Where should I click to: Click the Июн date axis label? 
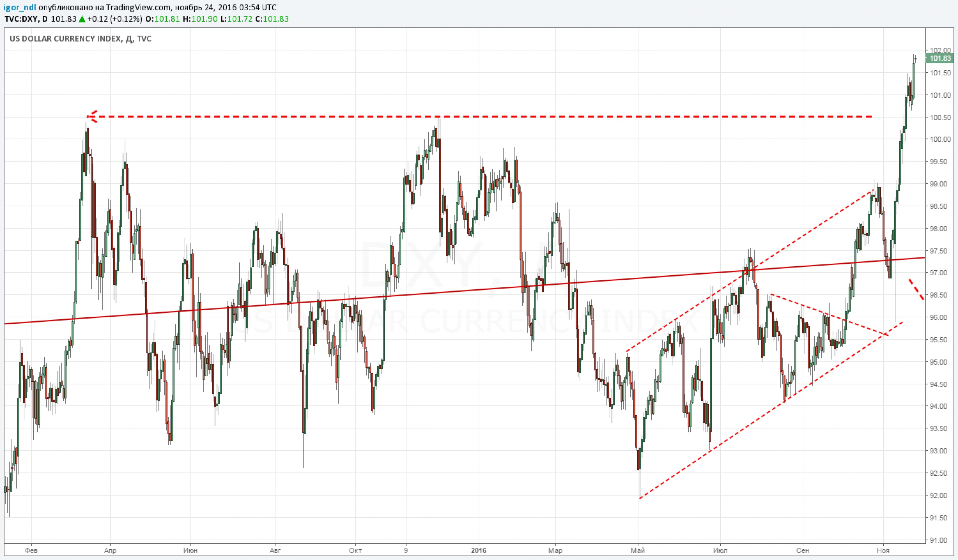(190, 550)
